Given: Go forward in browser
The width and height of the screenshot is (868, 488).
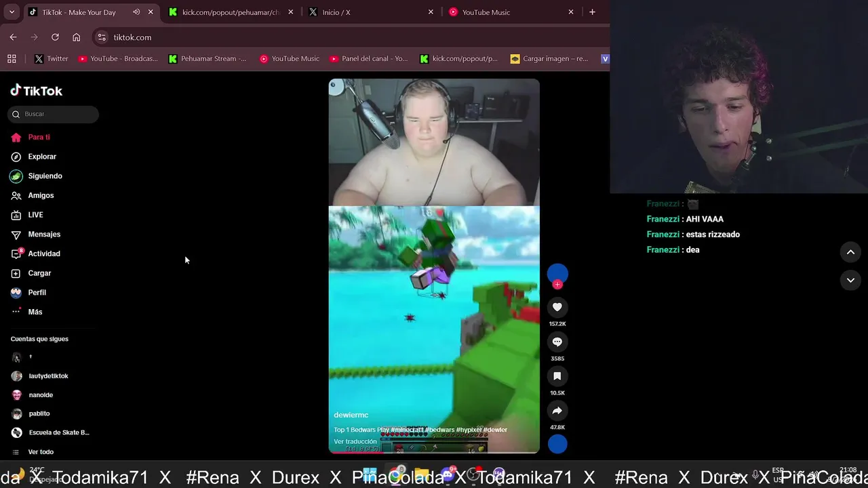Looking at the screenshot, I should click(34, 37).
